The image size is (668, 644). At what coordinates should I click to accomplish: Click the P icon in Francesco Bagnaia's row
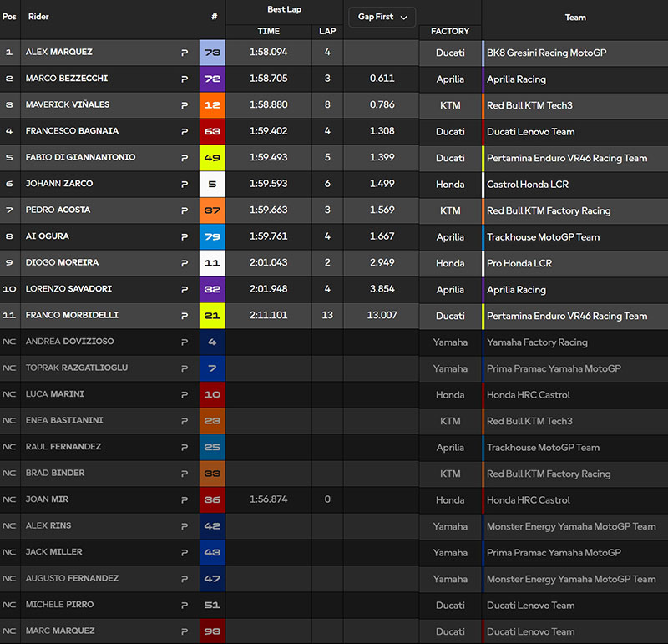tap(185, 131)
